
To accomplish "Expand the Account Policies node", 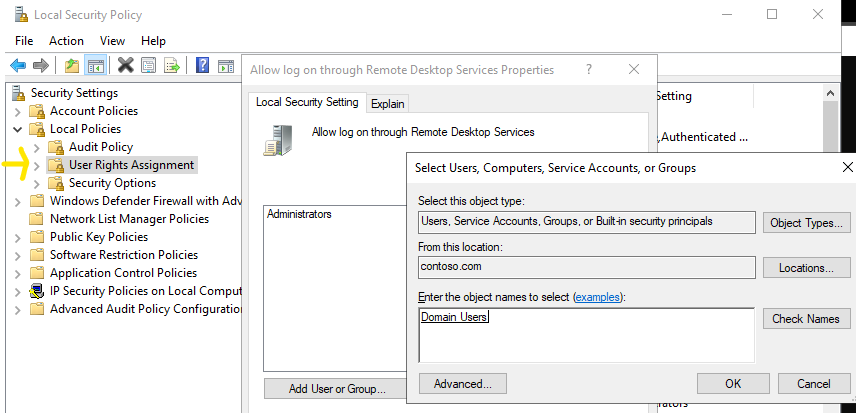I will click(18, 112).
